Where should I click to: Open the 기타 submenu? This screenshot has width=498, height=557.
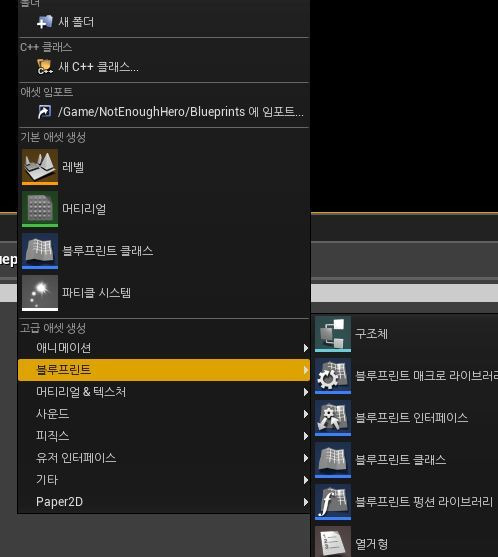(x=164, y=480)
